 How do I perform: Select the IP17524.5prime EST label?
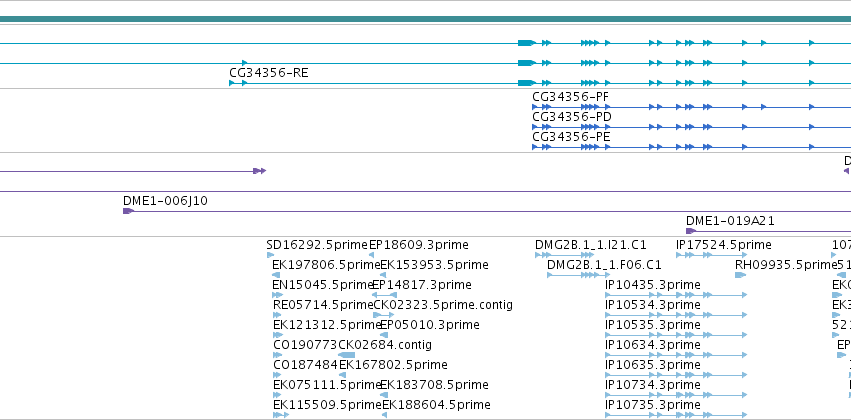coord(723,245)
